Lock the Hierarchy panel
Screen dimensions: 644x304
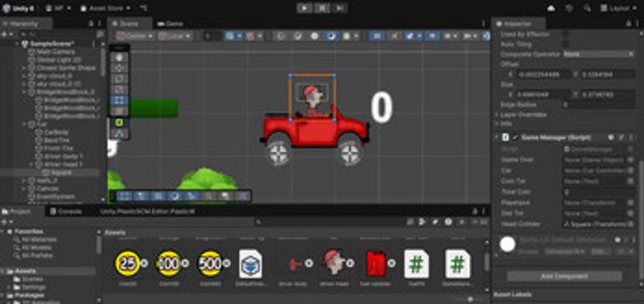91,24
